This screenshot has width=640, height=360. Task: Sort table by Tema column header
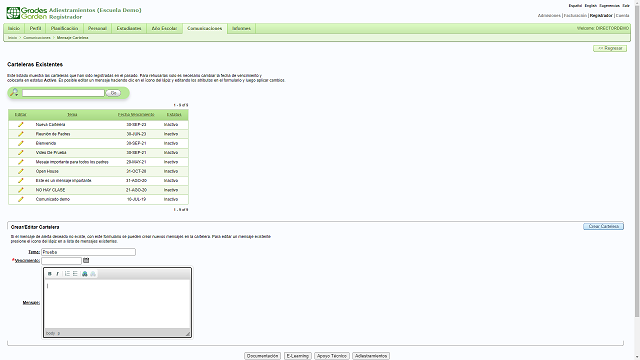72,115
